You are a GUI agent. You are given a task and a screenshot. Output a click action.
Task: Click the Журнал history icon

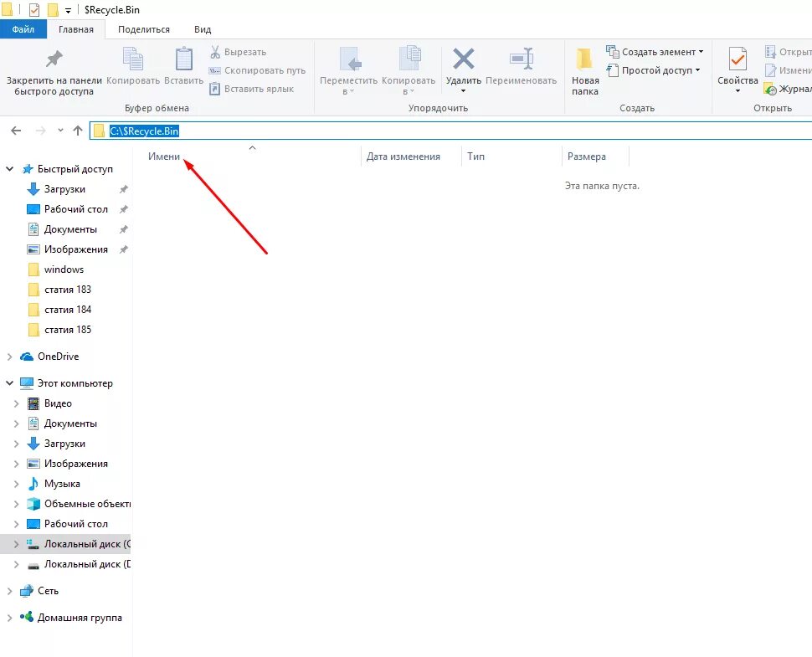point(771,89)
